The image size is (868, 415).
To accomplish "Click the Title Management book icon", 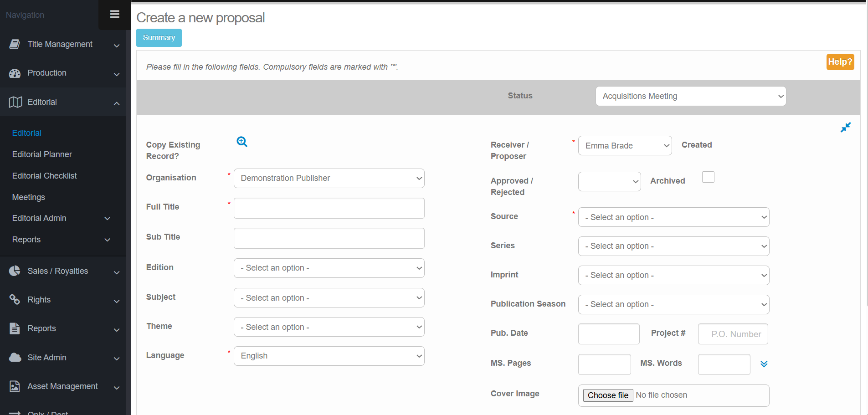I will (x=15, y=44).
